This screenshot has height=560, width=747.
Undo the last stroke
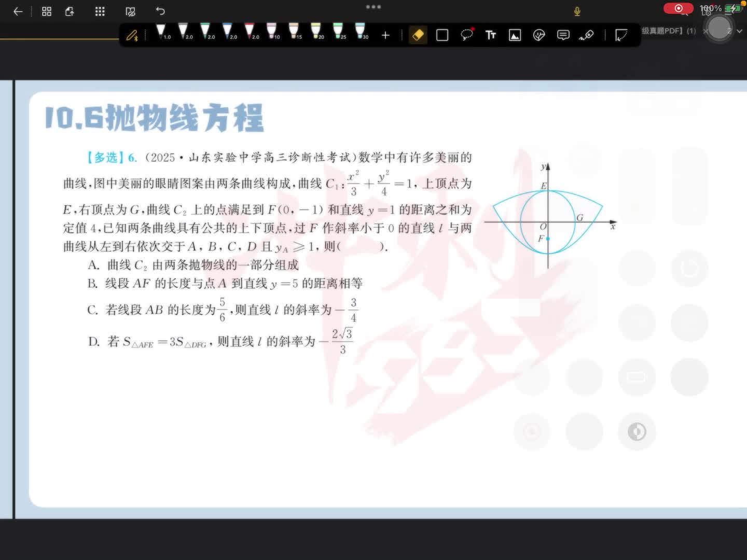pyautogui.click(x=160, y=11)
